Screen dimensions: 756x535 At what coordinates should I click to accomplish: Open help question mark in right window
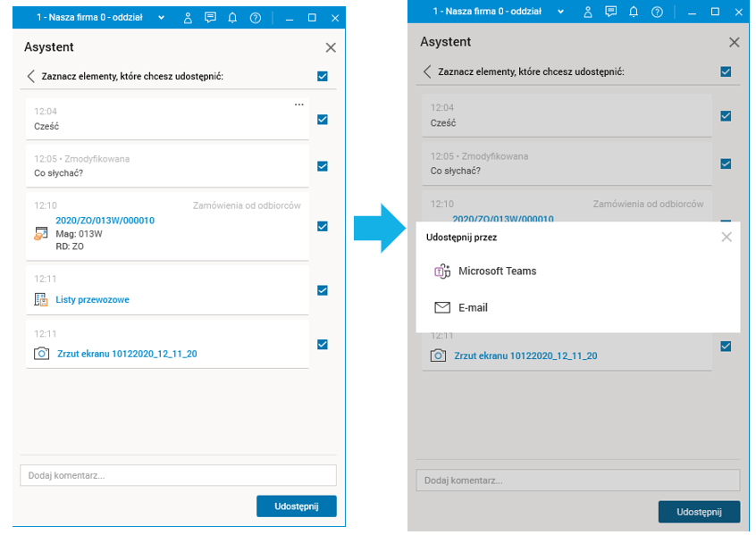pos(657,12)
